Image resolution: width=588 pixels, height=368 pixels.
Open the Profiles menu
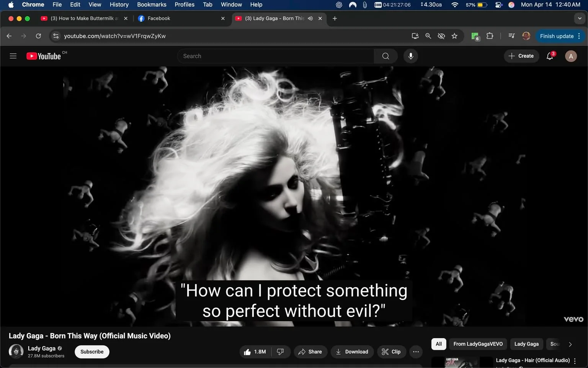click(185, 5)
